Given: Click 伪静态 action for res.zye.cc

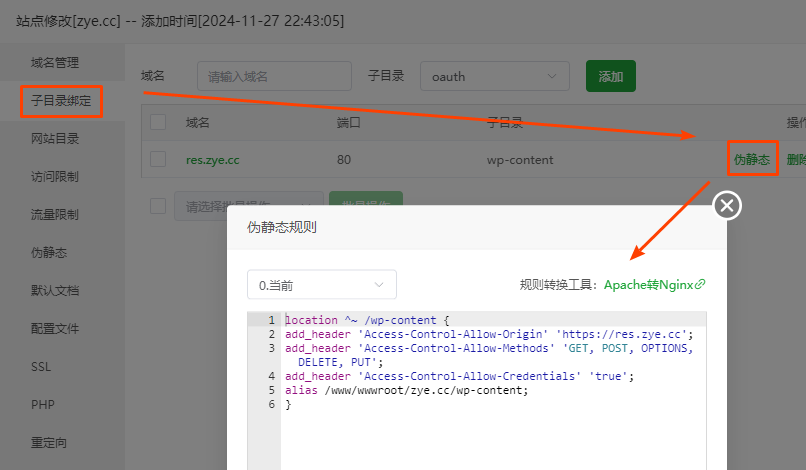Looking at the screenshot, I should pyautogui.click(x=752, y=159).
